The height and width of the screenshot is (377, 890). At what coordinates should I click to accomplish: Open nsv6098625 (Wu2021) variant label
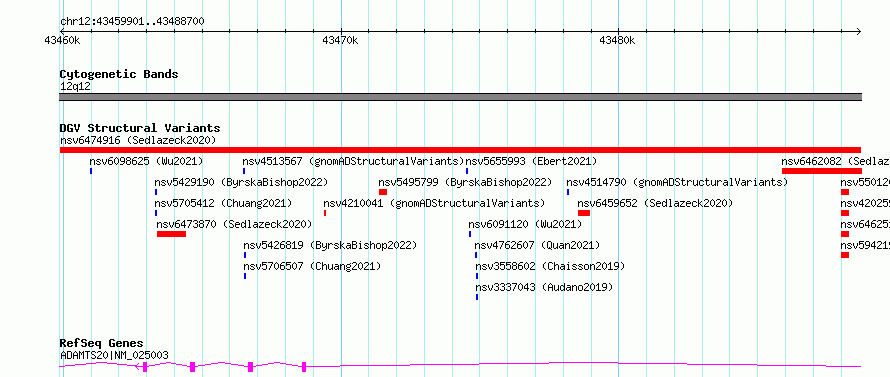pos(146,161)
